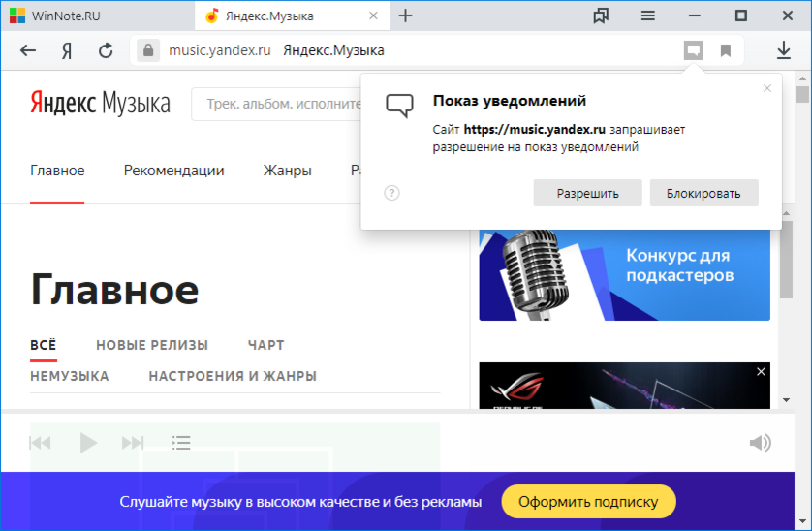
Task: Open the lock site security icon
Action: pyautogui.click(x=148, y=50)
